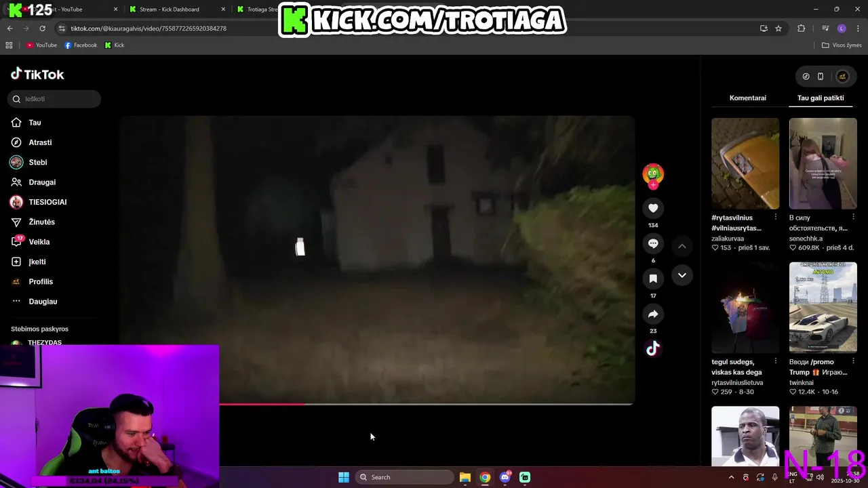Click in the Ieškoti search field

54,99
